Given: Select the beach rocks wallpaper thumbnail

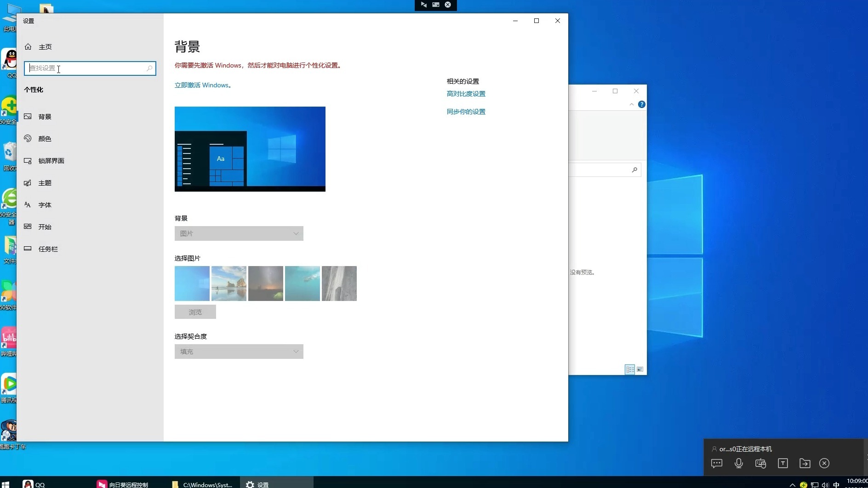Looking at the screenshot, I should coord(229,284).
